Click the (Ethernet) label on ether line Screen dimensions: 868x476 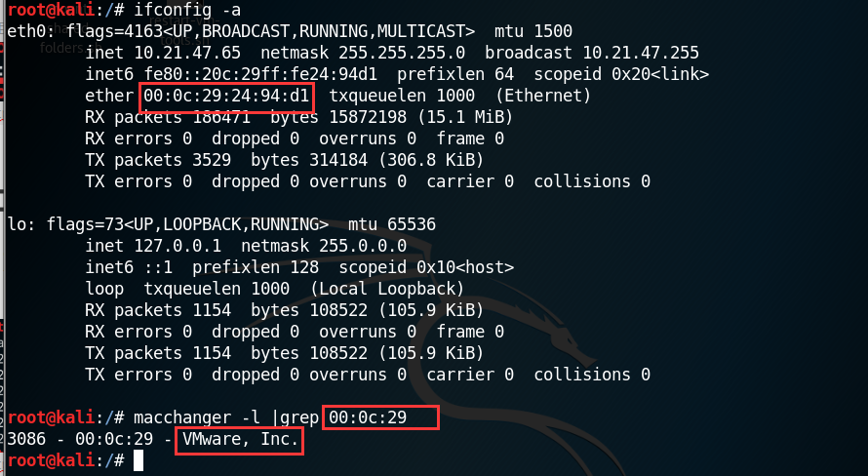point(543,96)
